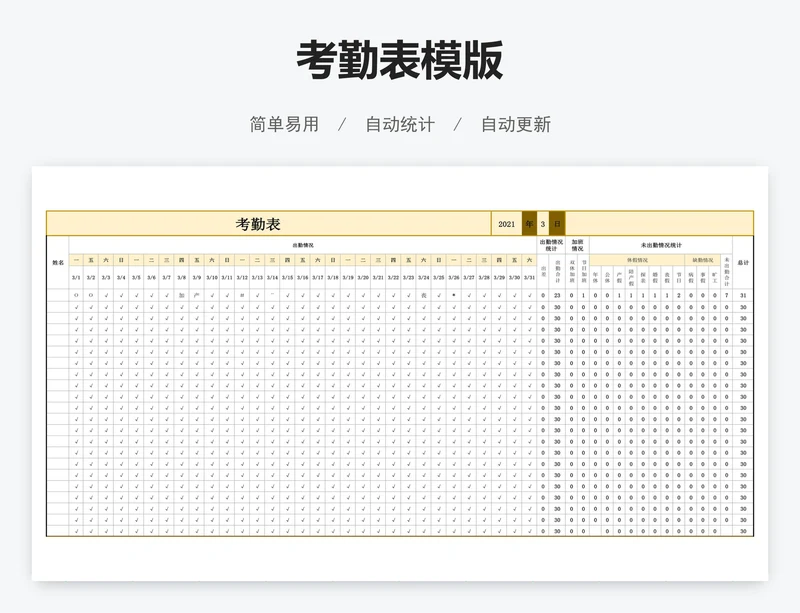The width and height of the screenshot is (800, 613).
Task: Select the 3/1 date header cell
Action: (76, 278)
